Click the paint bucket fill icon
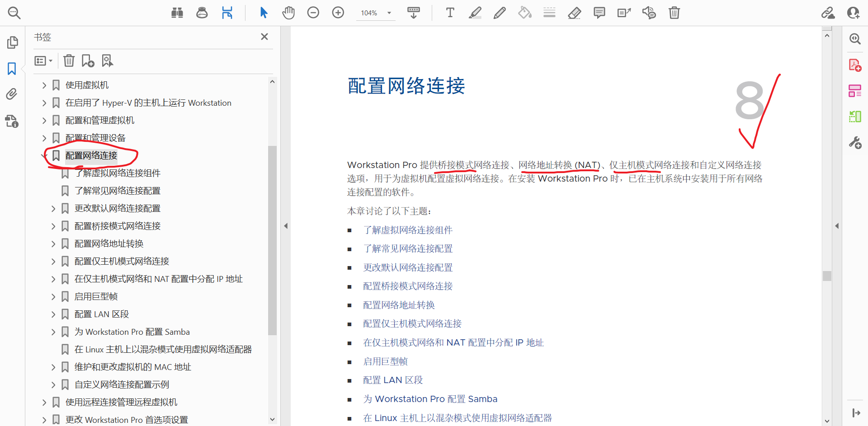 [524, 13]
